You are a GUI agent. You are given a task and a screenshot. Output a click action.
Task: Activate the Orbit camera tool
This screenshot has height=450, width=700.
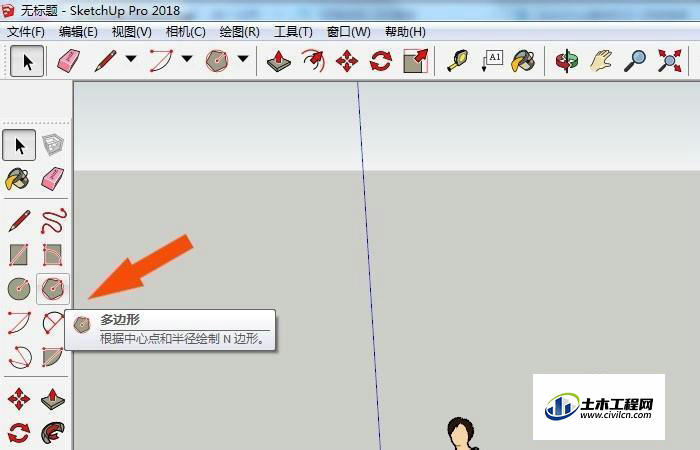click(x=566, y=61)
